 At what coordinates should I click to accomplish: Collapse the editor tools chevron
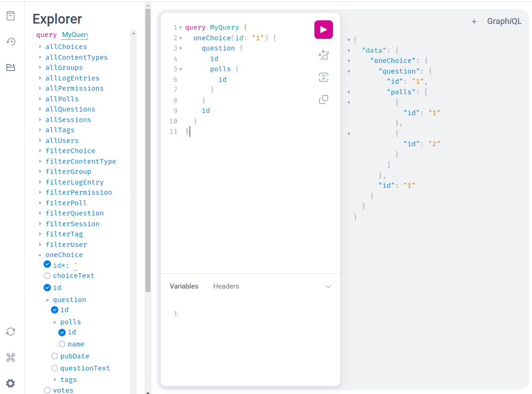[x=328, y=287]
